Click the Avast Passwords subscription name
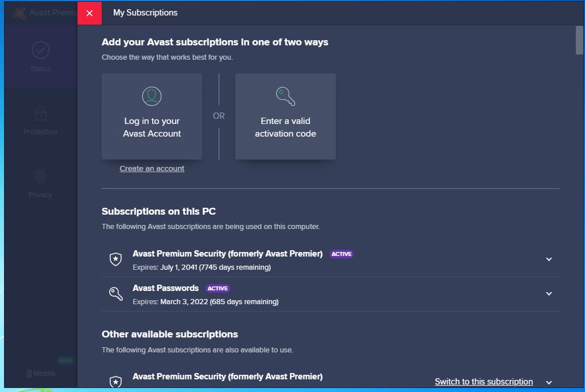Screen dimensions: 585x392 165,288
